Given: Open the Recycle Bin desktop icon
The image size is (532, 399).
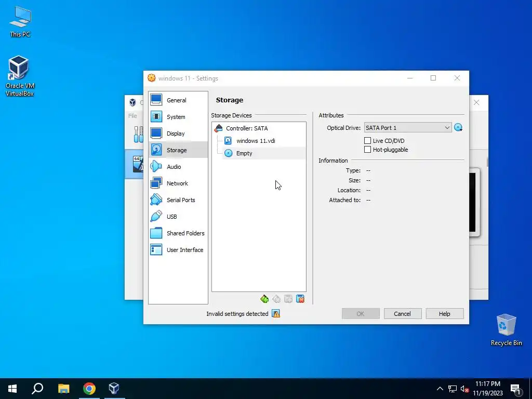Looking at the screenshot, I should tap(506, 330).
